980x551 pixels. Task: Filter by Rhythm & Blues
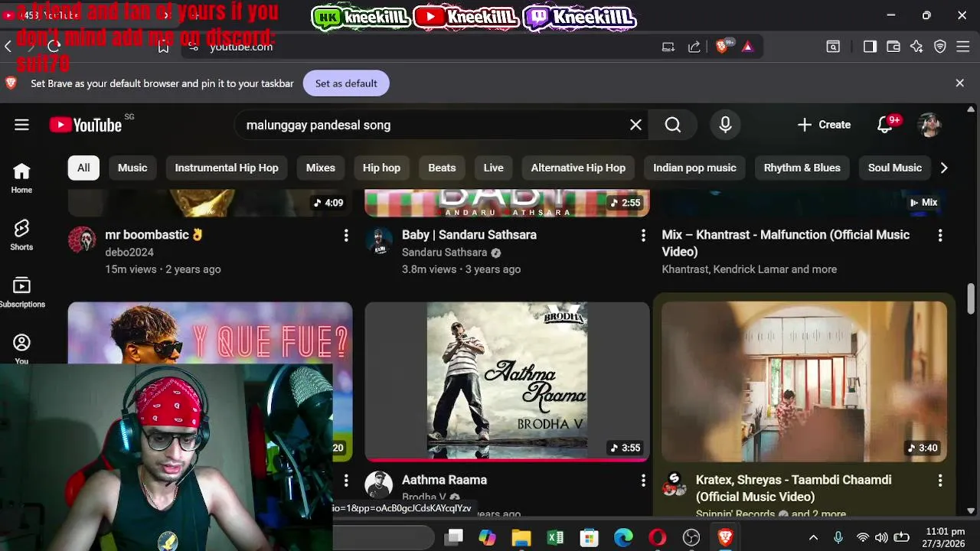[802, 168]
